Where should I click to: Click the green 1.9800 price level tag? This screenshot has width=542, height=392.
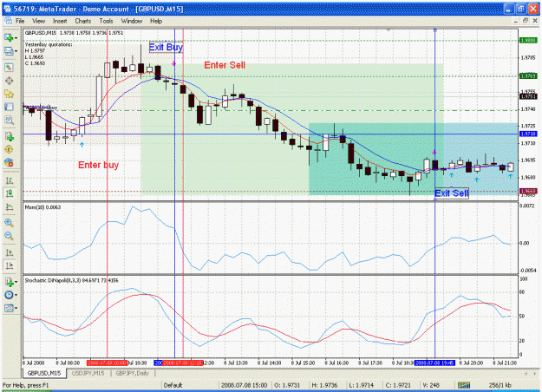click(x=528, y=41)
